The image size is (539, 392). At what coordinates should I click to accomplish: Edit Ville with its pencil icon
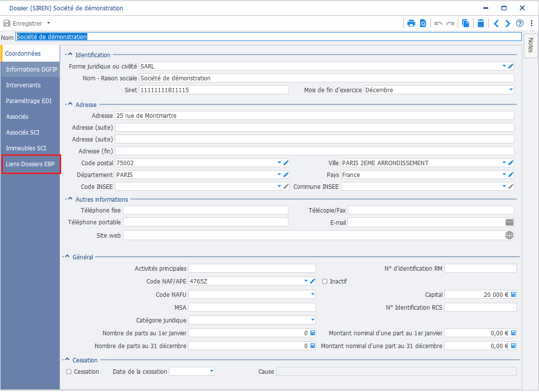tap(511, 163)
